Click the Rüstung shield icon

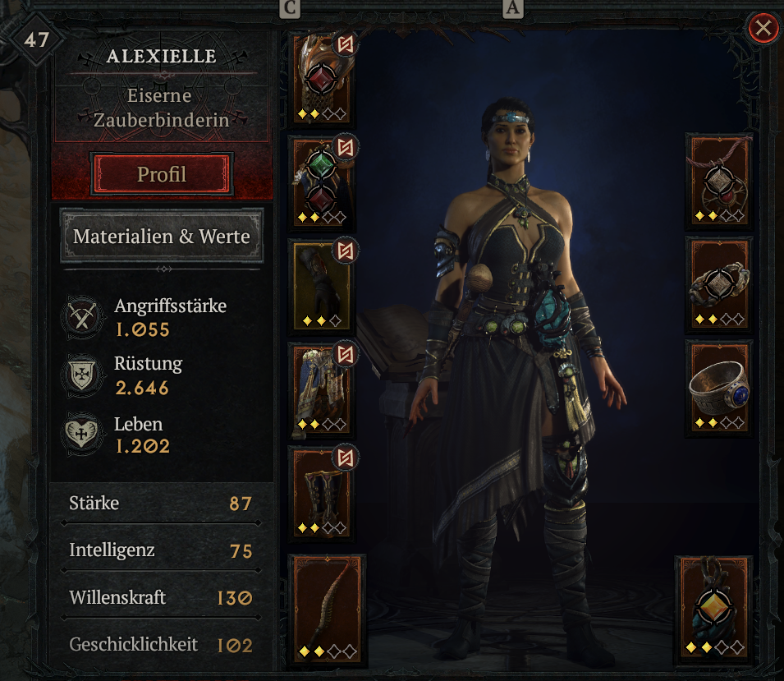click(82, 375)
